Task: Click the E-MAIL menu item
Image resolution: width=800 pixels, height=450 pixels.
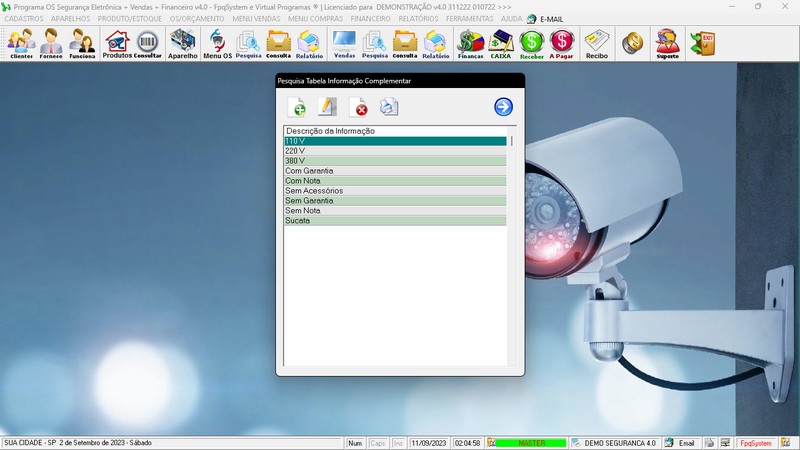Action: [545, 19]
